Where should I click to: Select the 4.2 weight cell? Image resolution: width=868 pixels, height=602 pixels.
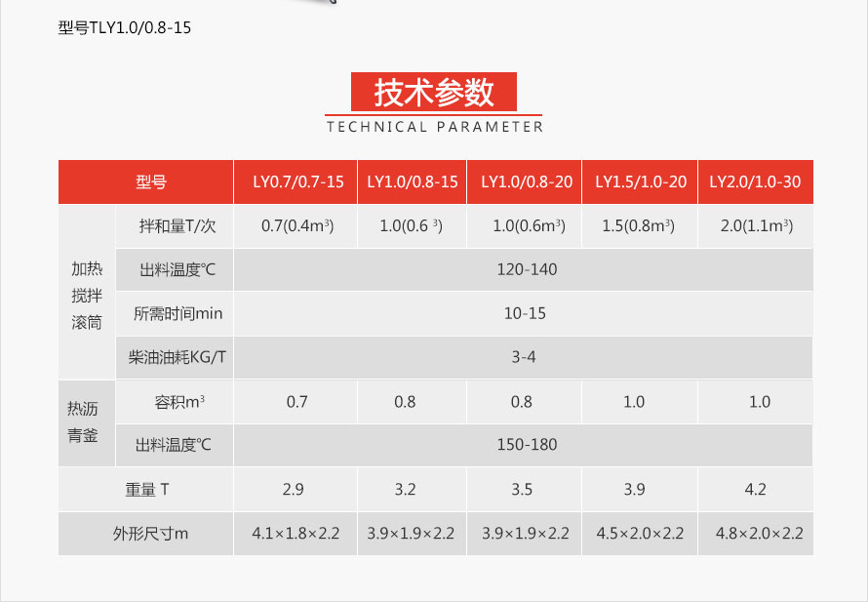click(x=755, y=490)
